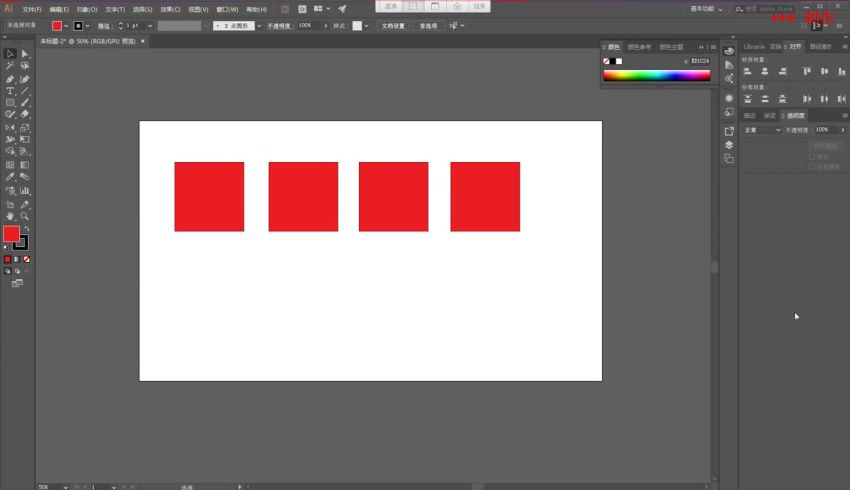The width and height of the screenshot is (850, 490).
Task: Select the Shape Builder tool
Action: point(10,151)
